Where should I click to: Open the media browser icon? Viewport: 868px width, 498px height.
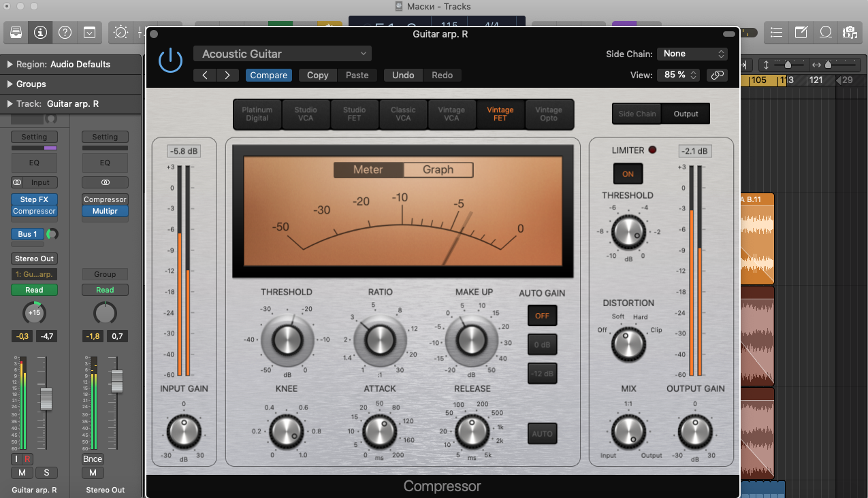coord(849,32)
